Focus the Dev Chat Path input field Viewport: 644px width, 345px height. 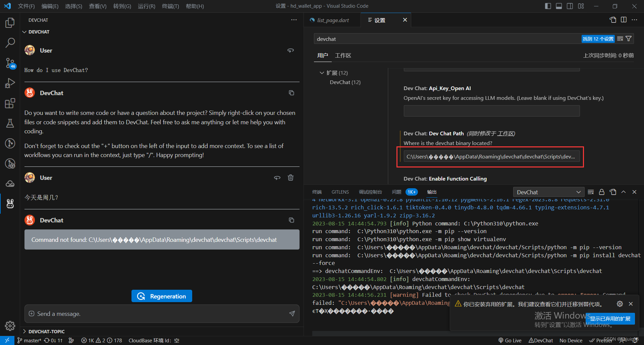492,156
